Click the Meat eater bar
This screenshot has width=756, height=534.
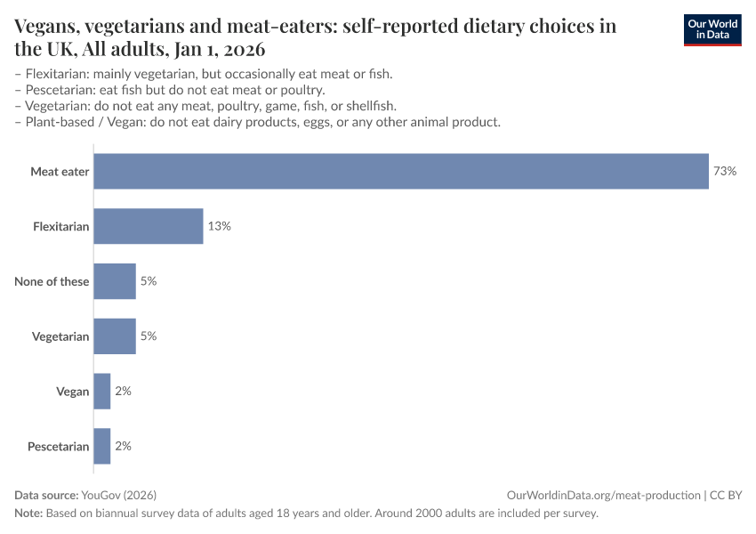[x=400, y=171]
